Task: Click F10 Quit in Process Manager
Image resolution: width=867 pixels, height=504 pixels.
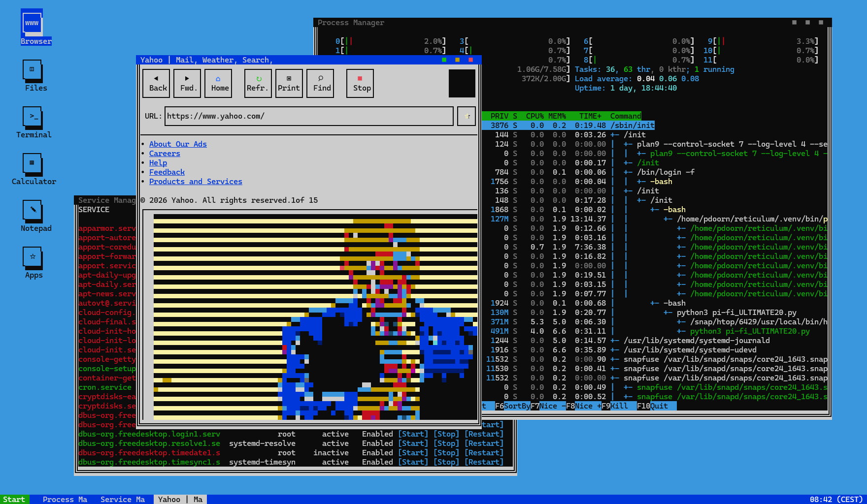Action: 657,406
